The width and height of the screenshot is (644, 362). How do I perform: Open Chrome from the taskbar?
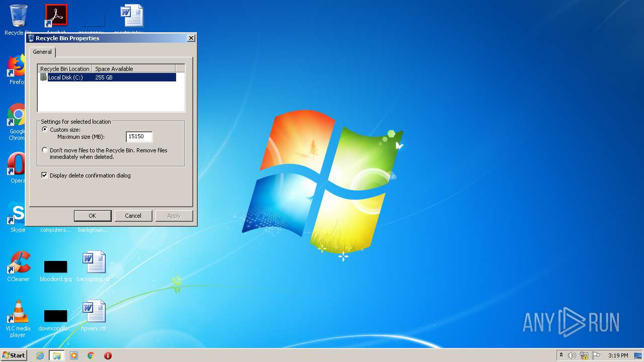point(91,355)
